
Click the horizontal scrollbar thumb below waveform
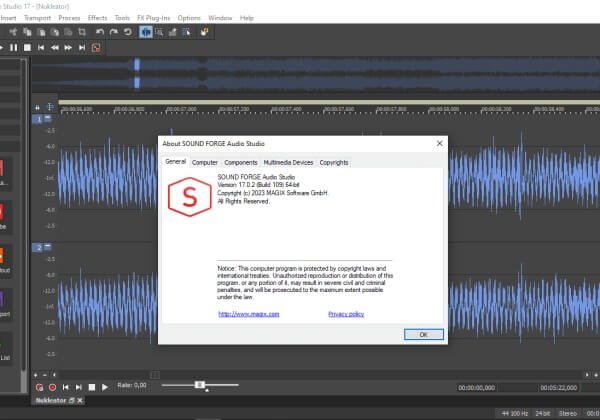click(x=155, y=375)
